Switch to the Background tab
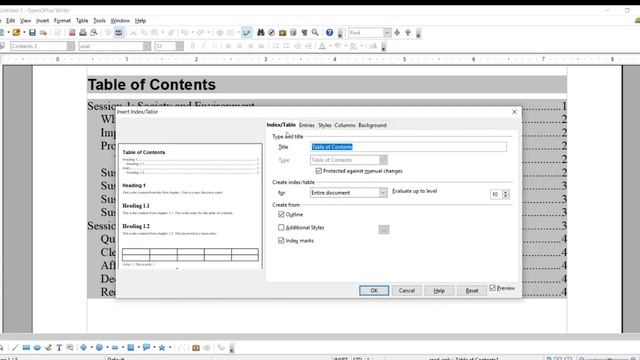Image resolution: width=640 pixels, height=360 pixels. (372, 125)
